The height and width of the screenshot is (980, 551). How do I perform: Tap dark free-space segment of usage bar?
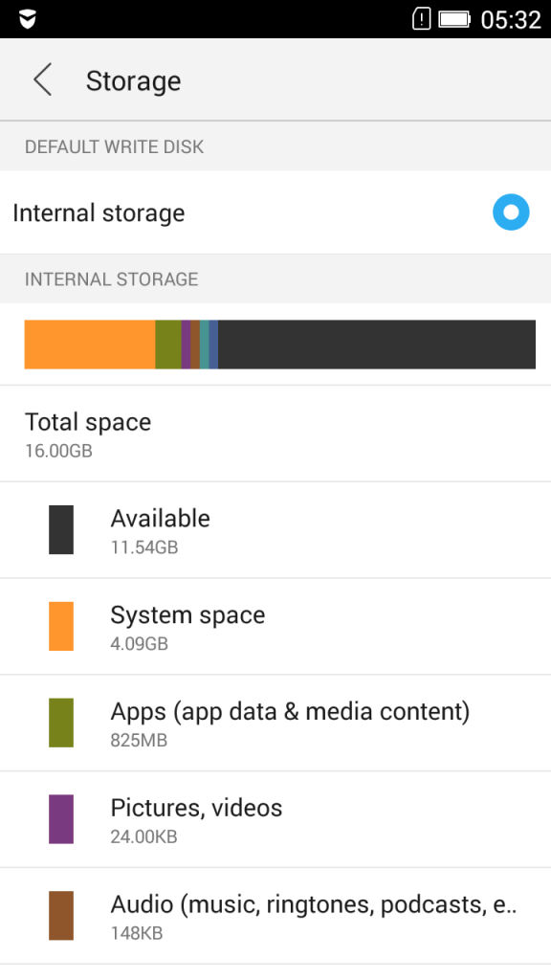click(377, 345)
